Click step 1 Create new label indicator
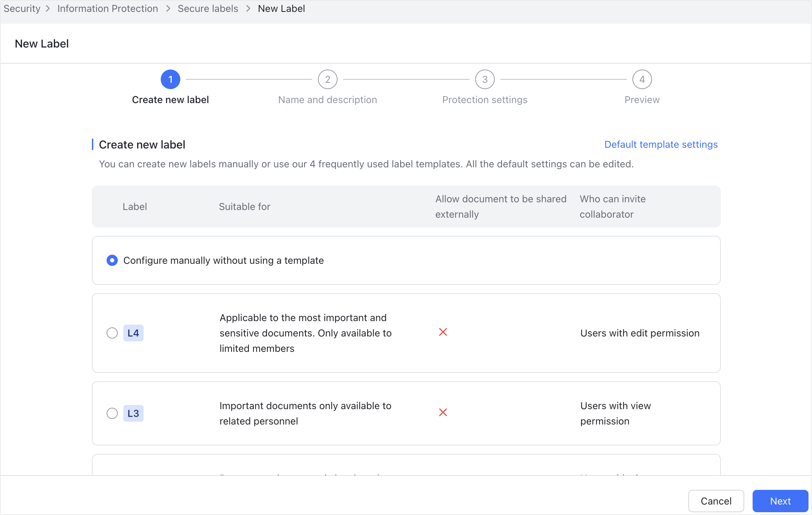Image resolution: width=812 pixels, height=515 pixels. pyautogui.click(x=170, y=79)
